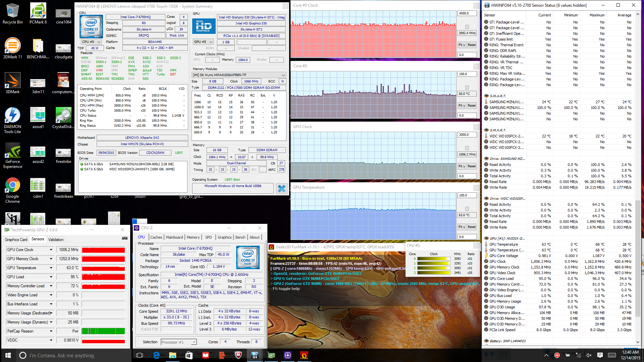Switch to the Graphics Card tab in GPU-Z
644x362 pixels.
[16, 240]
